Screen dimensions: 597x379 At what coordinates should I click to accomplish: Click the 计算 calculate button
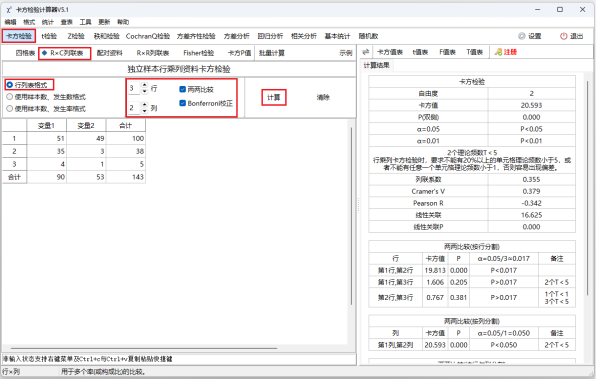point(274,98)
